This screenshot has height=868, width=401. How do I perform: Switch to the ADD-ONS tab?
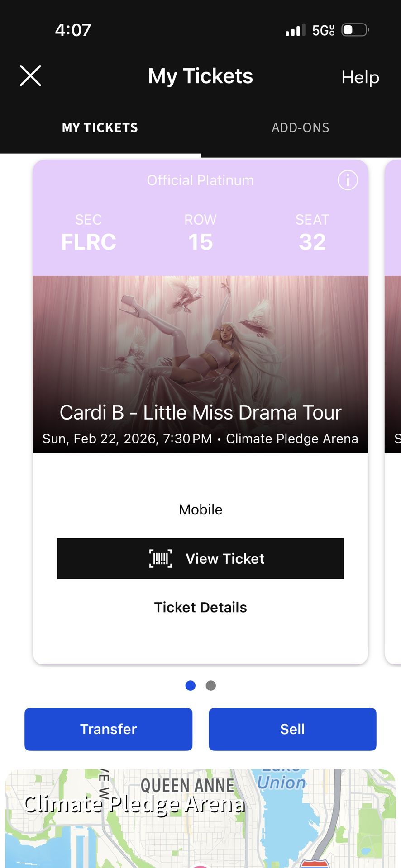point(301,127)
